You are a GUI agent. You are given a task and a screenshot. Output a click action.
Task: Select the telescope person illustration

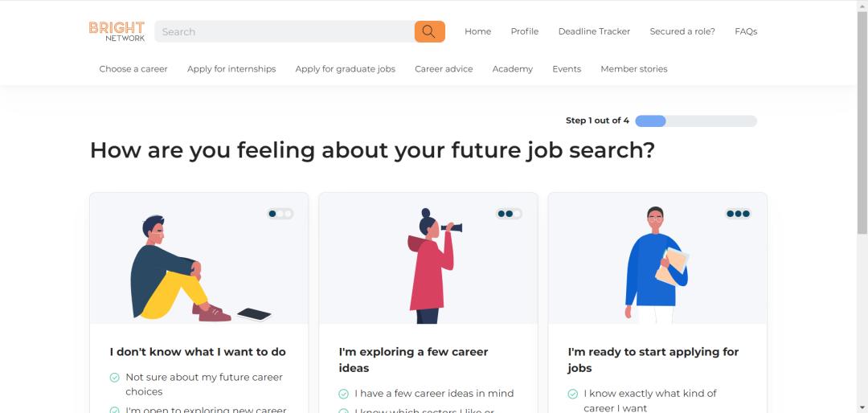click(x=432, y=267)
